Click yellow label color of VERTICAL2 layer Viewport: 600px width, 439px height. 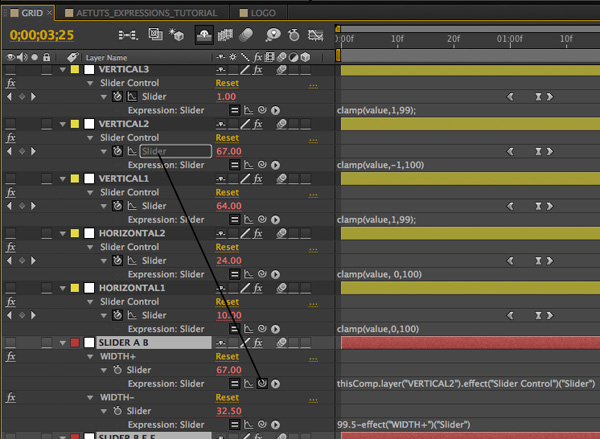75,124
